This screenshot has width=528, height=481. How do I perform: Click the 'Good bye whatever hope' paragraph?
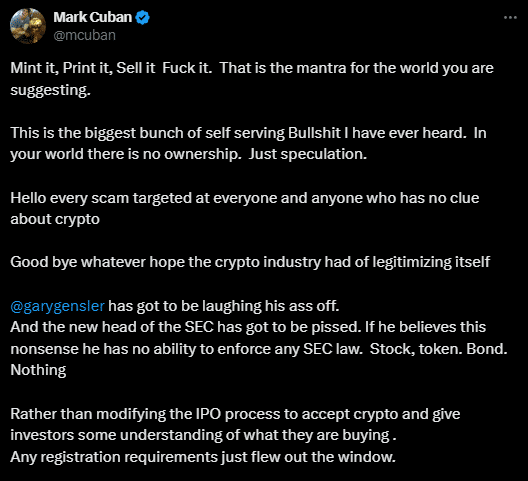pos(250,262)
